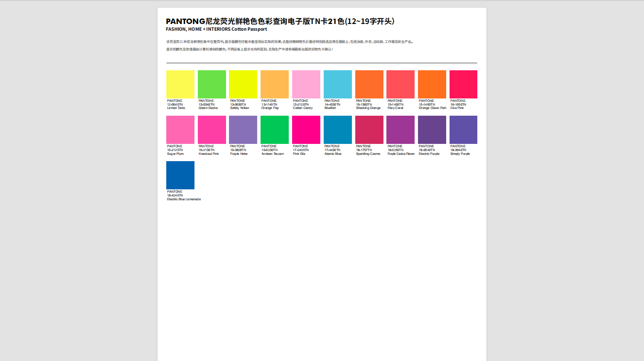
Task: Click the first Chinese description paragraph
Action: [x=290, y=42]
